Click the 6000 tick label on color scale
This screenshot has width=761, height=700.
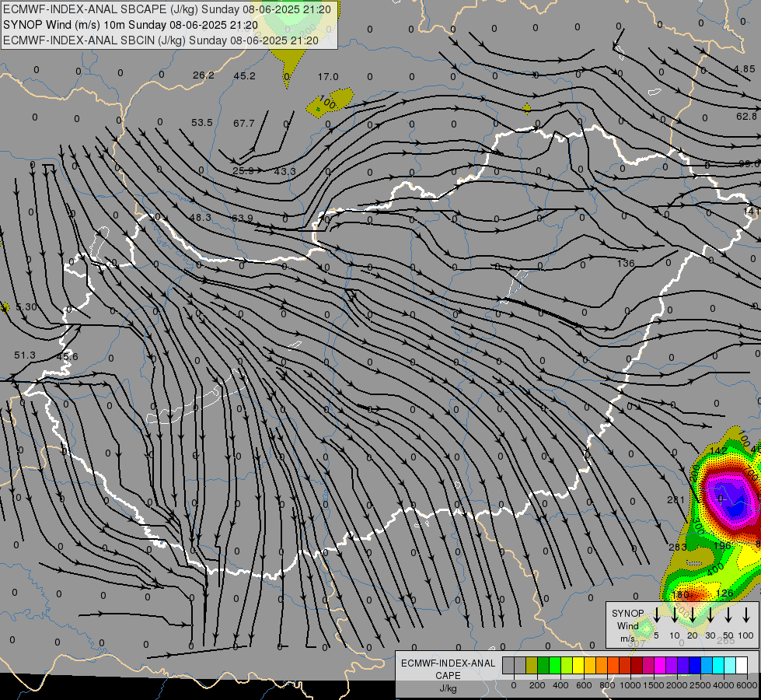(747, 685)
